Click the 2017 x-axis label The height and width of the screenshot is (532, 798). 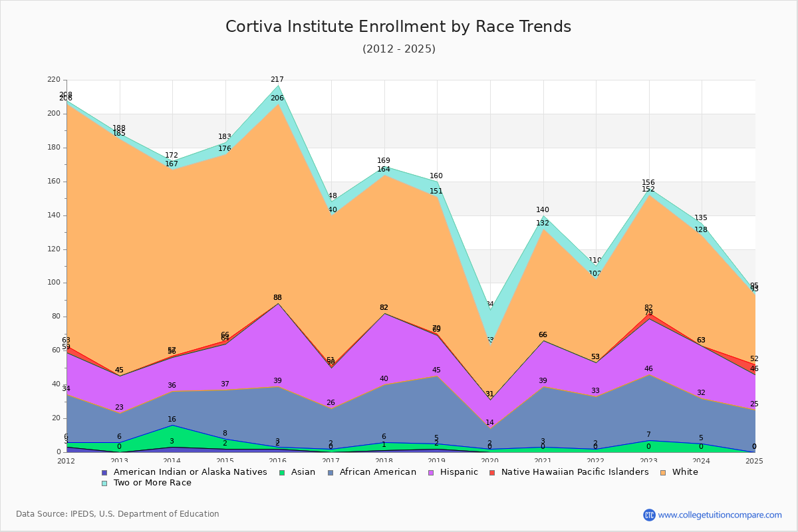point(331,461)
